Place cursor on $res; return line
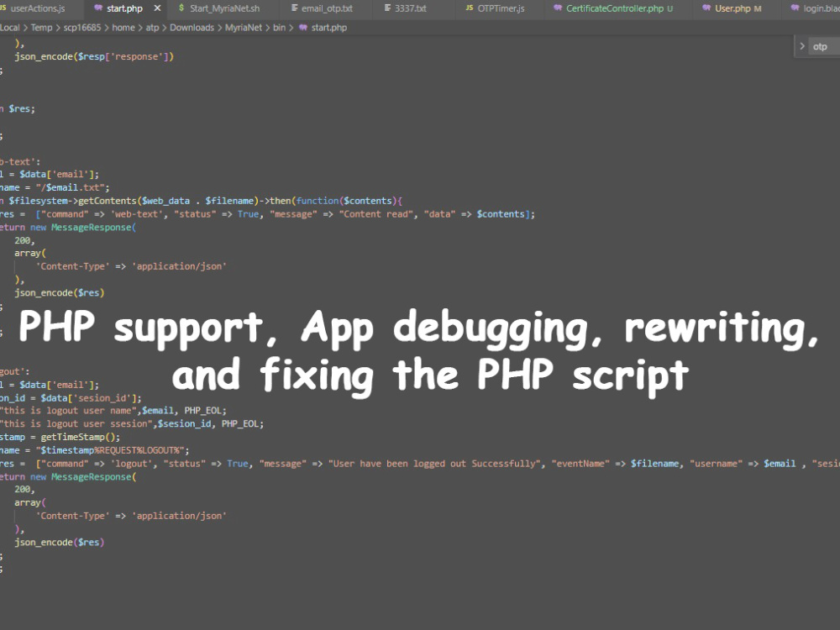The height and width of the screenshot is (630, 840). coord(18,108)
